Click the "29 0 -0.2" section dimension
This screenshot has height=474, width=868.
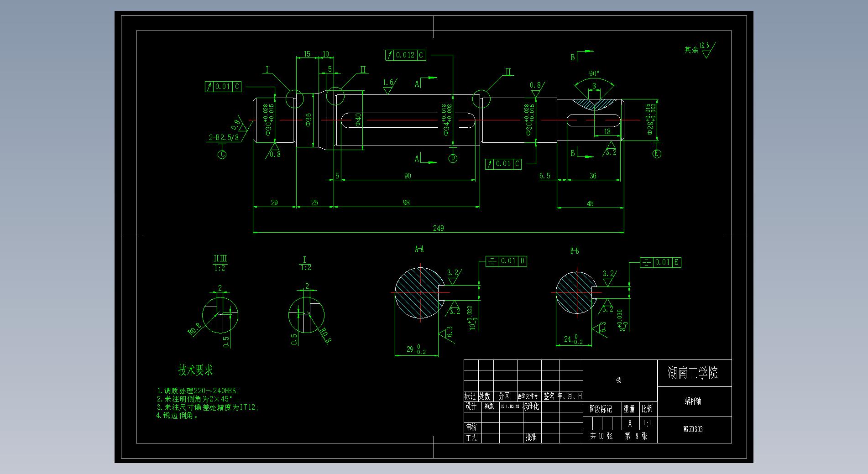pos(416,349)
